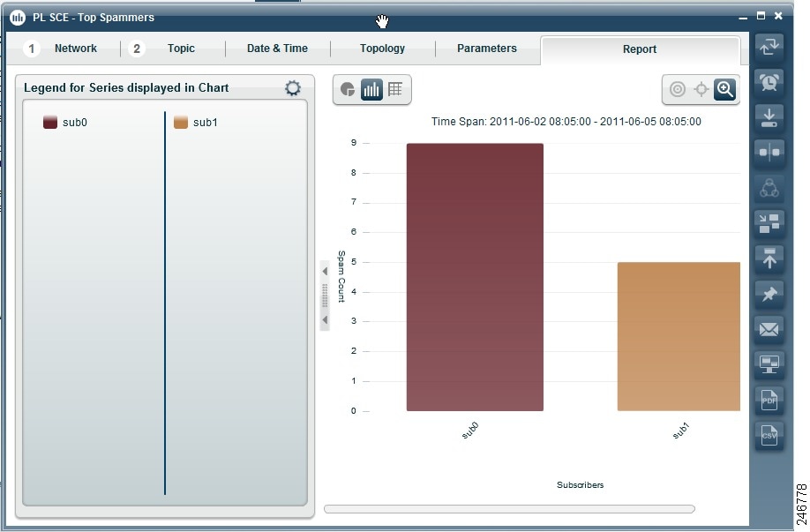The image size is (810, 532).
Task: Switch to table grid view
Action: point(395,89)
